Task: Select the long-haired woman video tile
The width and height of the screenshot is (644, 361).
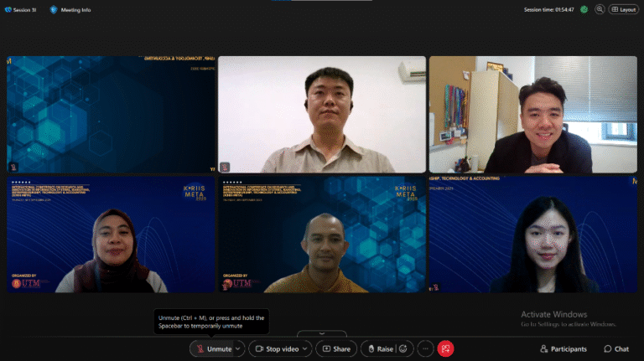Action: point(533,235)
